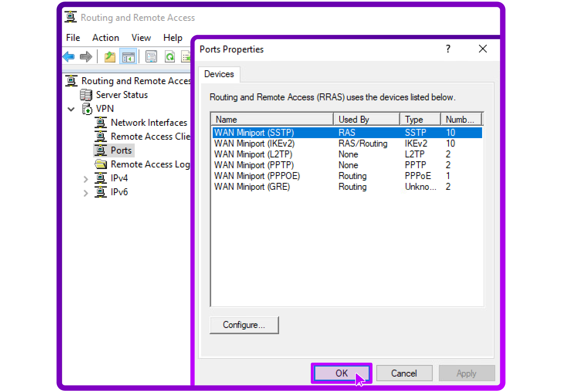This screenshot has width=562, height=392.
Task: Click the Refresh toolbar icon
Action: point(170,56)
